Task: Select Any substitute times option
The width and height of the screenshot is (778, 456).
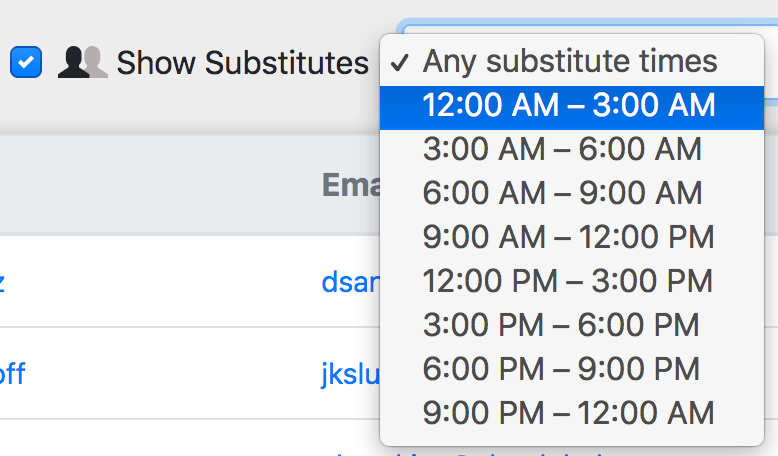Action: (570, 61)
